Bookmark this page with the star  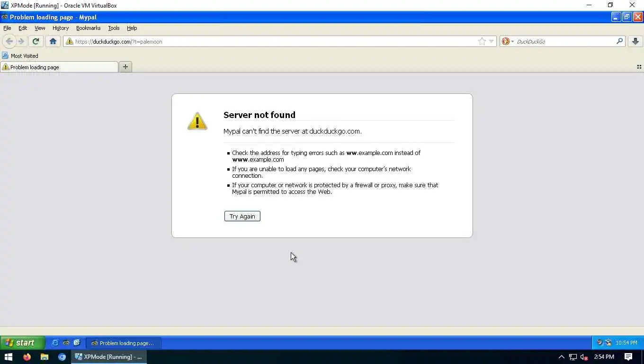coord(482,41)
